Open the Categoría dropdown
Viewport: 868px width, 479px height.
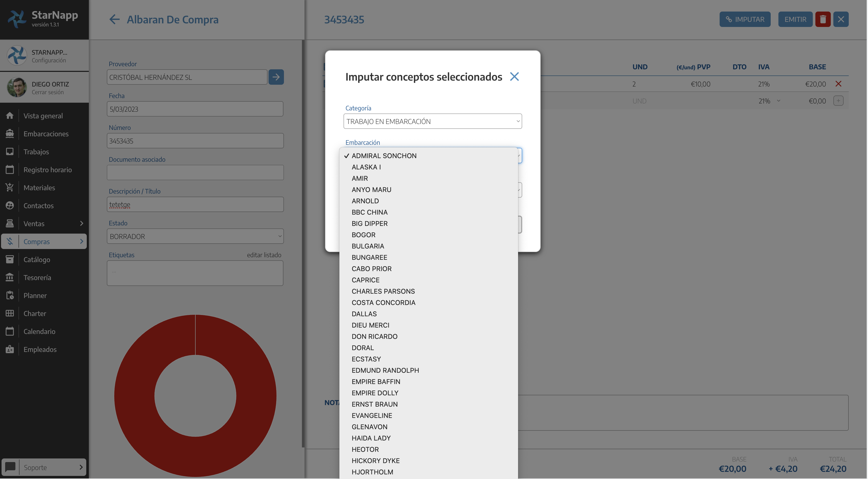(x=432, y=121)
